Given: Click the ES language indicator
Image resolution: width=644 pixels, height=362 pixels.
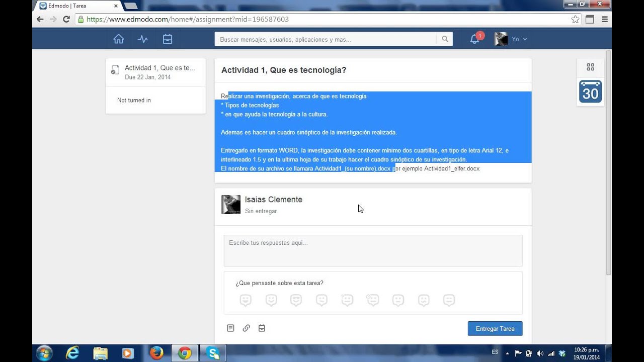Looking at the screenshot, I should (x=495, y=352).
